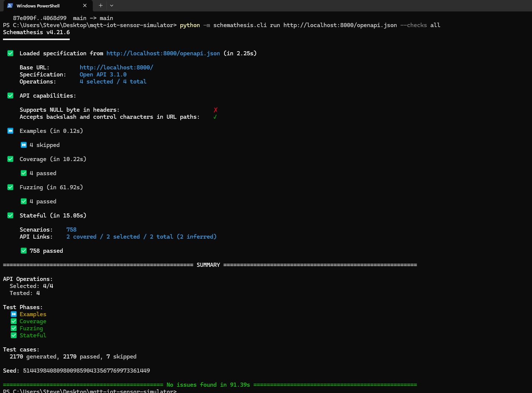Click the skip icon beside 4 skipped
Screen dimensions: 532x393
[24, 145]
